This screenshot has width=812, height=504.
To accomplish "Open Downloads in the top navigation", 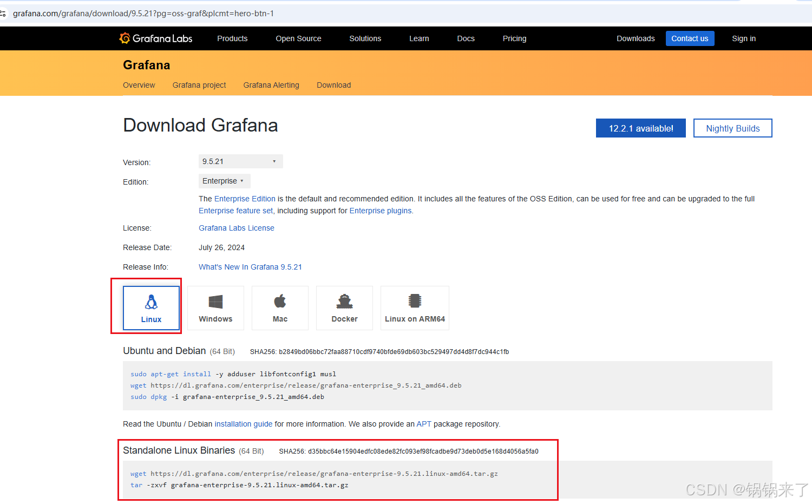I will tap(636, 38).
